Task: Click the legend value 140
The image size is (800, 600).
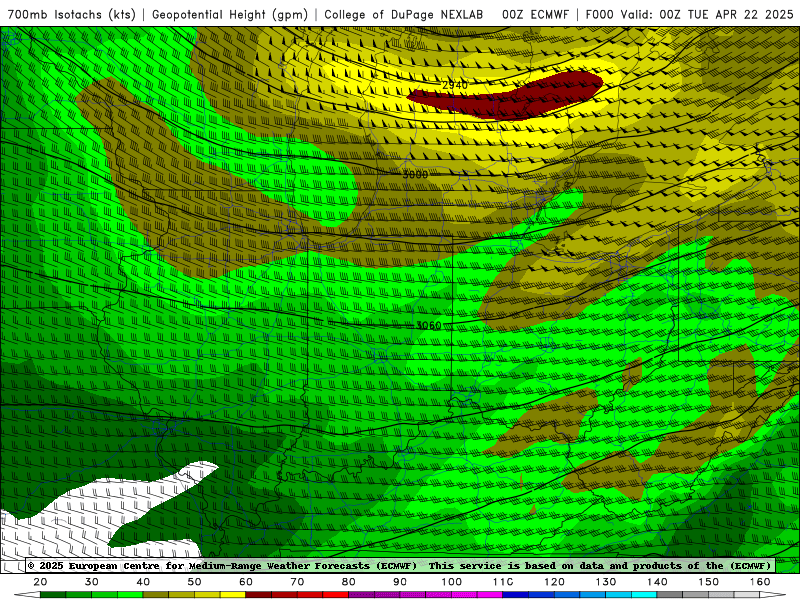Action: (x=657, y=582)
